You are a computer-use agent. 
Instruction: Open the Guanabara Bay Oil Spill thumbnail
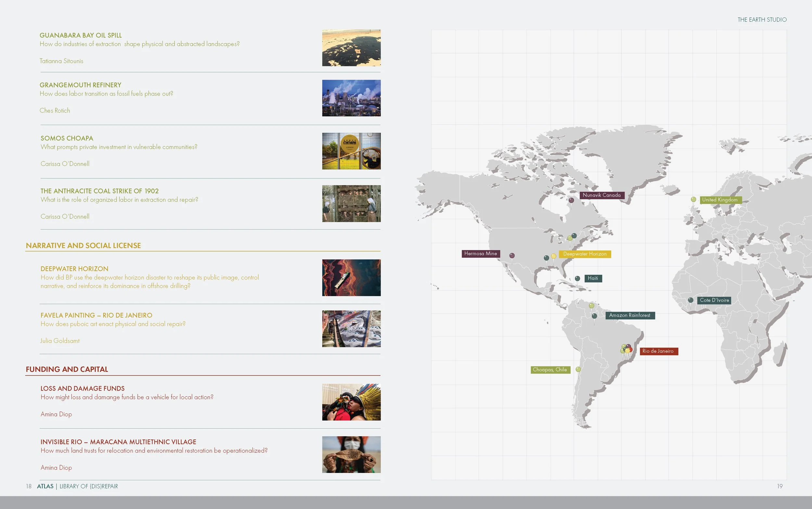click(x=351, y=48)
